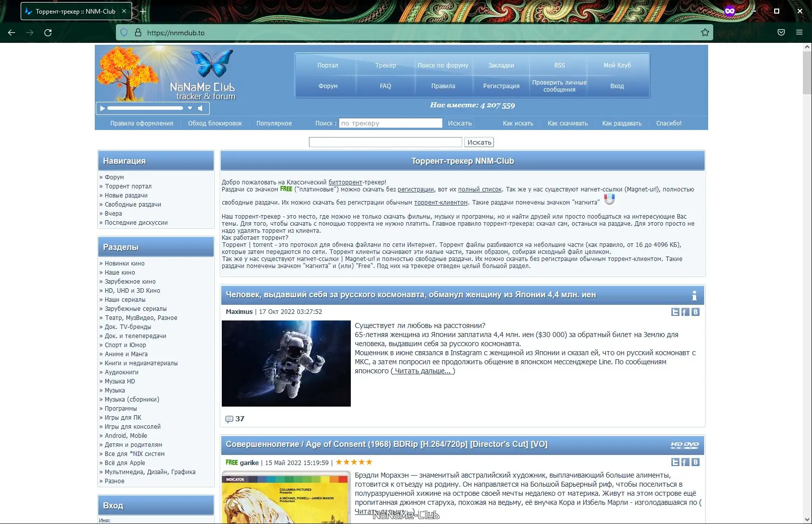Open the astronaut thumbnail image
The height and width of the screenshot is (524, 812).
(x=286, y=363)
